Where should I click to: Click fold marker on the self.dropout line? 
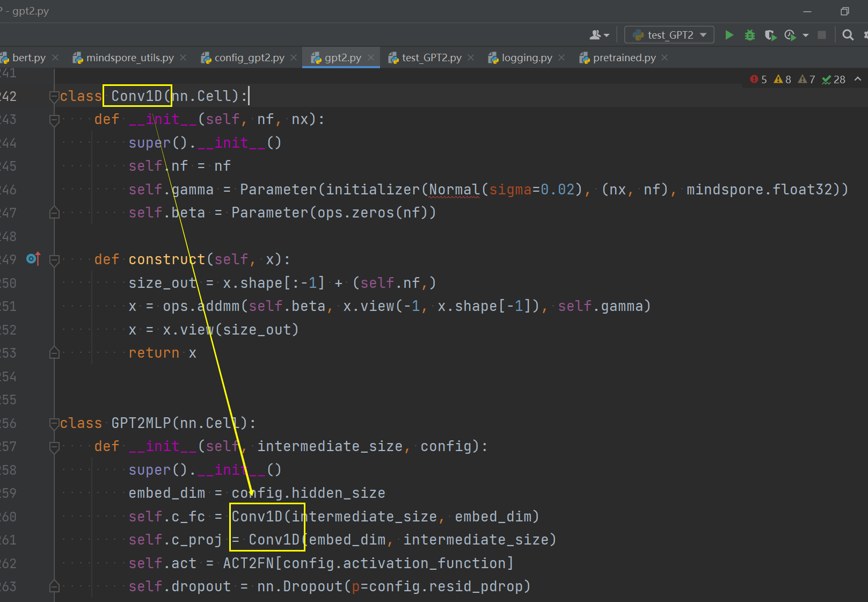point(54,586)
